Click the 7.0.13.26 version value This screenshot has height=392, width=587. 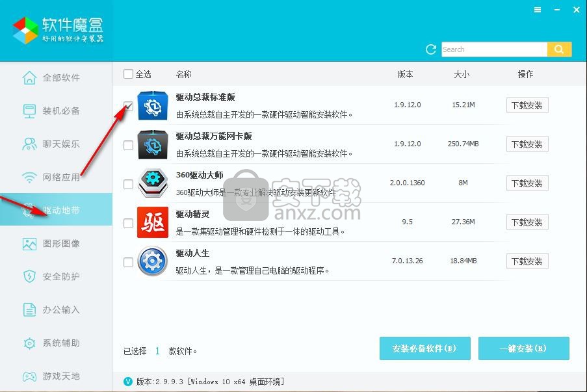(408, 261)
